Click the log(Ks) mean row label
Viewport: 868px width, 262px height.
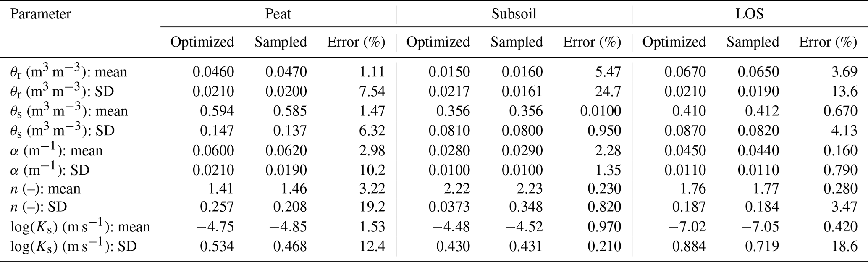pos(80,227)
